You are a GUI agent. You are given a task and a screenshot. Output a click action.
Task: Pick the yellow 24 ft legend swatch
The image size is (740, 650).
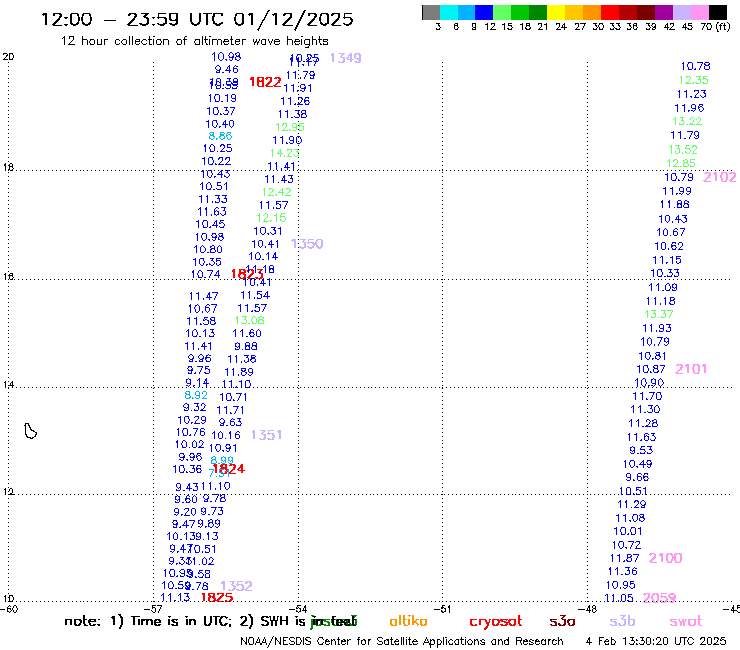coord(556,12)
